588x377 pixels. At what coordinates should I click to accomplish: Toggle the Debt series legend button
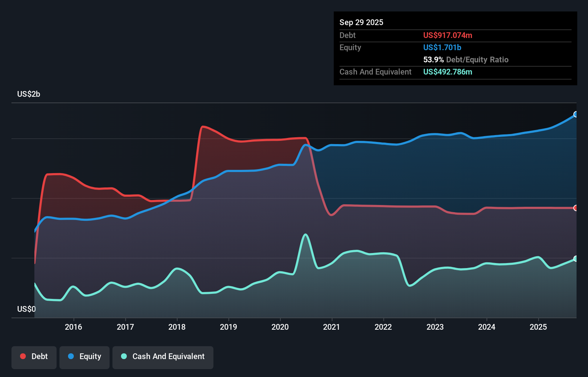coord(34,357)
